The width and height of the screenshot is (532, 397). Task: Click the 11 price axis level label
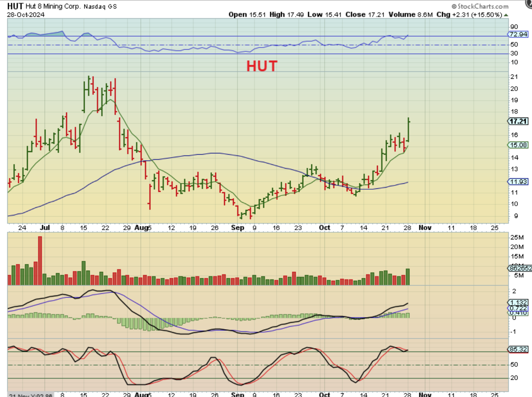click(514, 192)
